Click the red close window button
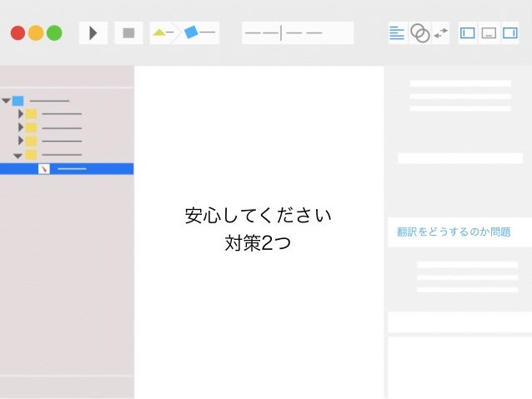This screenshot has height=399, width=532. coord(18,33)
